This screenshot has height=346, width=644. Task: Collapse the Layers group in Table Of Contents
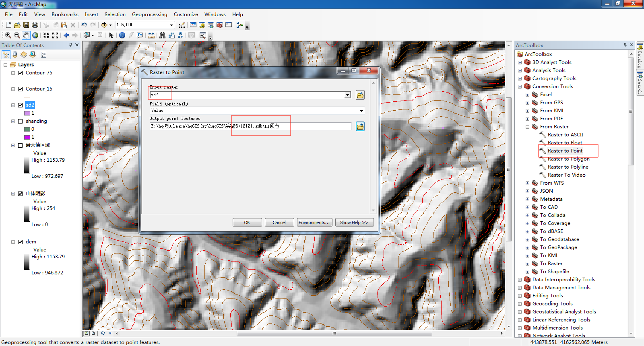coord(5,65)
